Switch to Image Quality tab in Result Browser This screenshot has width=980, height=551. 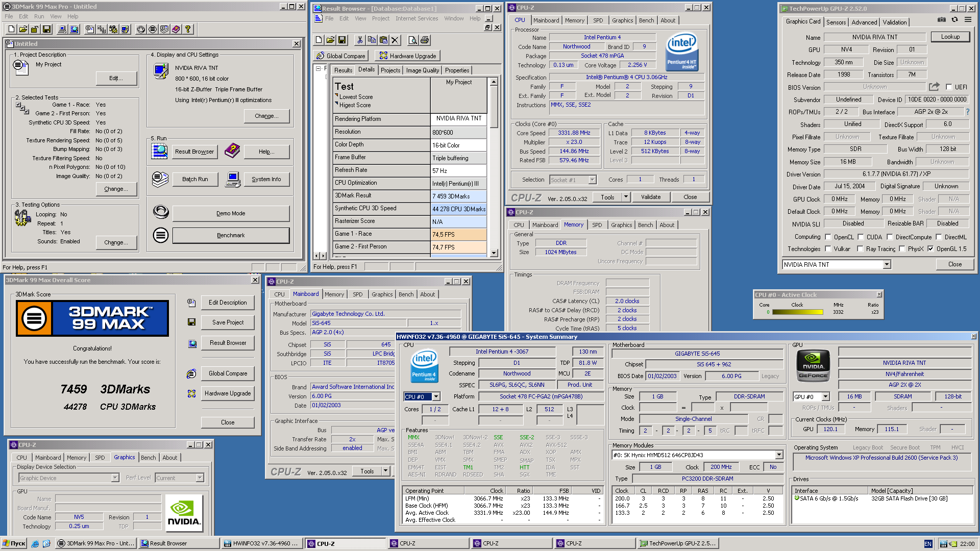[423, 70]
